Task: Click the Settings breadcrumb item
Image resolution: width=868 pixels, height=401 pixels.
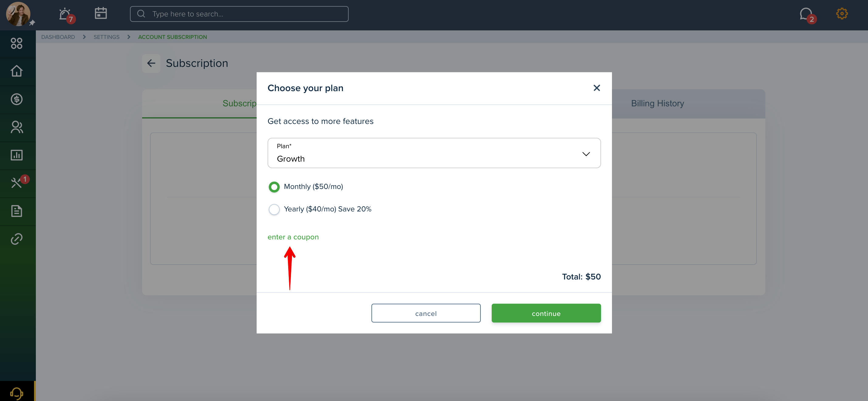Action: (x=107, y=37)
